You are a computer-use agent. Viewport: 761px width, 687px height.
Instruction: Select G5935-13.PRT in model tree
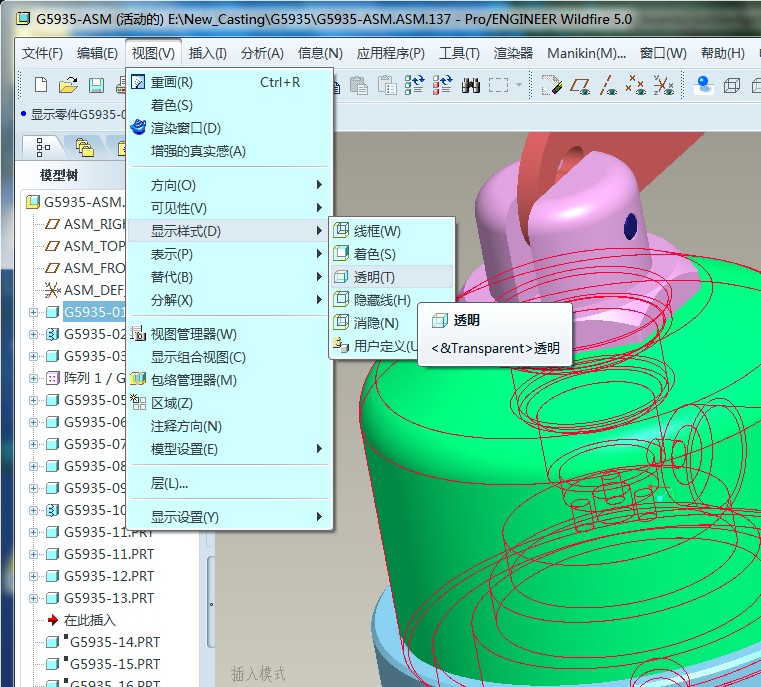click(x=109, y=598)
